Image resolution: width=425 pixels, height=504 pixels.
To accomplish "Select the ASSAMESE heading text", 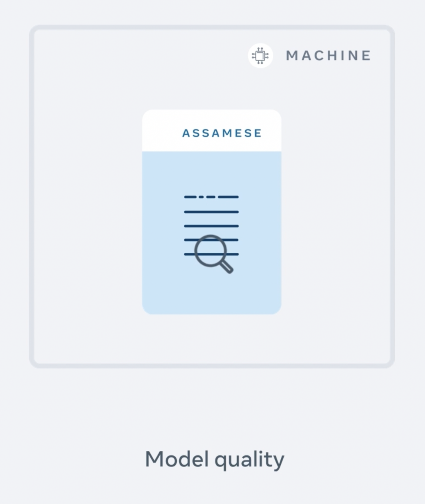I will [222, 133].
